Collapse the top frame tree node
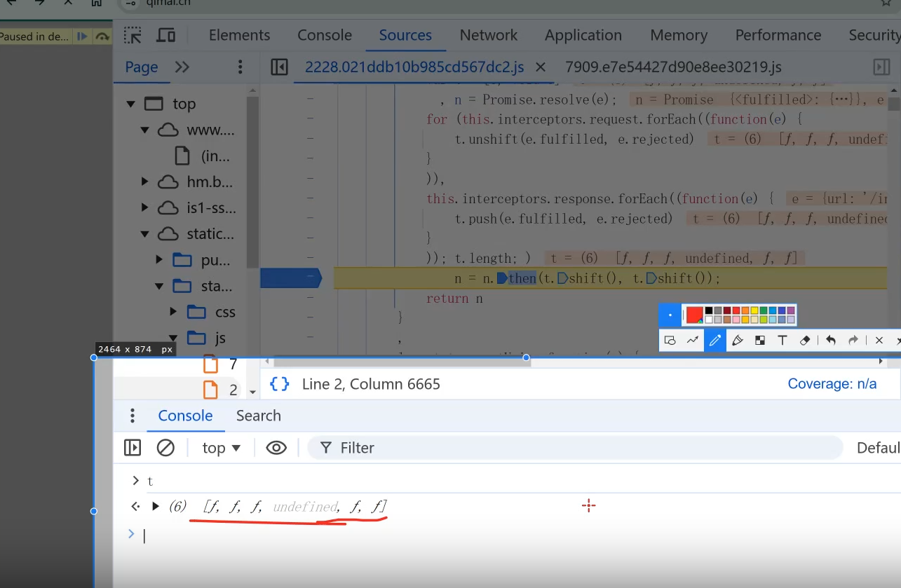The width and height of the screenshot is (901, 588). (130, 104)
